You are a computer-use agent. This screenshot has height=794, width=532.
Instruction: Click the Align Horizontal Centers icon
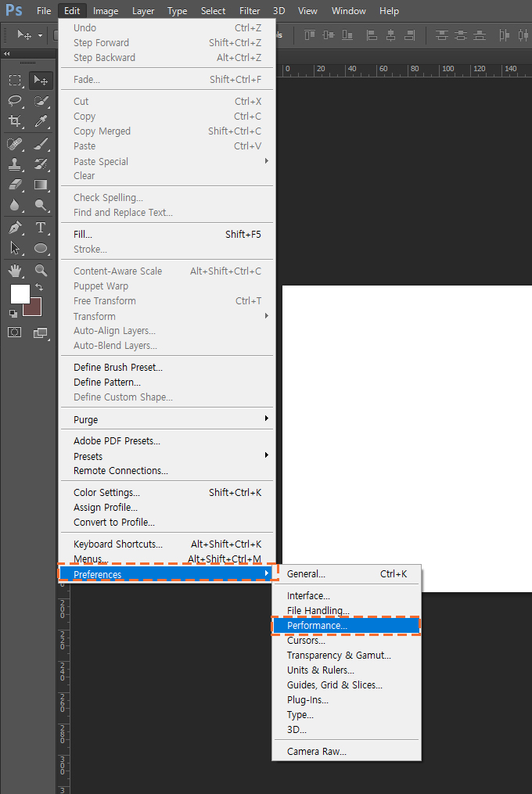[x=390, y=35]
